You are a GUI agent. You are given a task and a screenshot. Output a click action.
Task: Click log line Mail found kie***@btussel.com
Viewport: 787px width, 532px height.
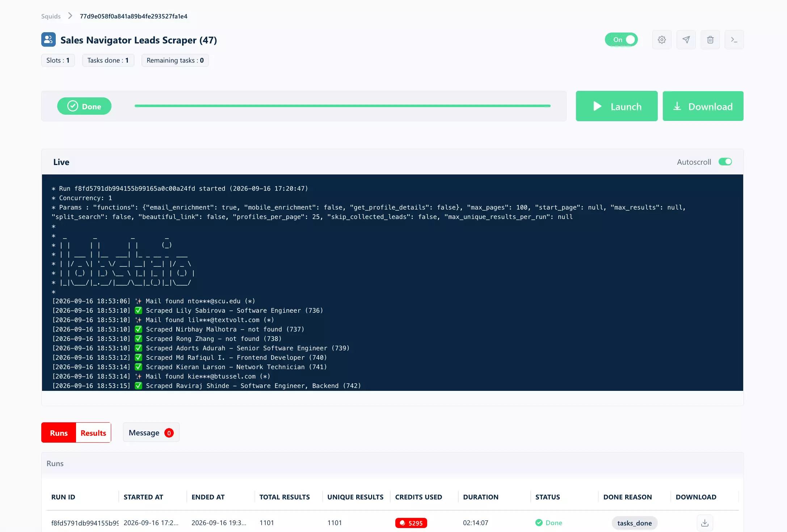pyautogui.click(x=161, y=376)
